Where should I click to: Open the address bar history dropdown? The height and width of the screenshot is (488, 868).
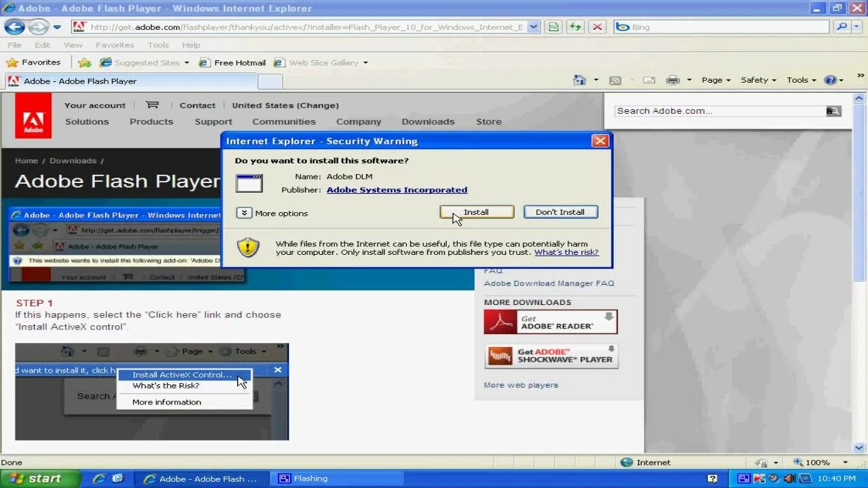click(533, 27)
